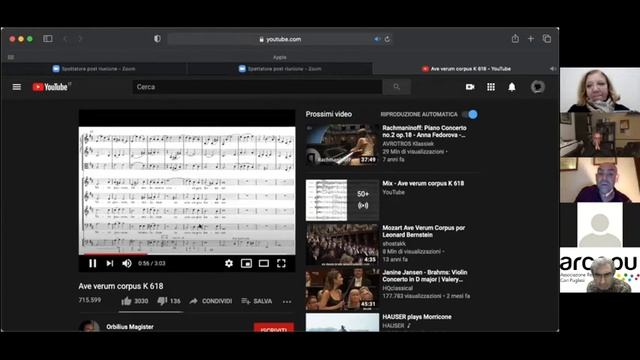Open the YouTube hamburger guide menu
Viewport: 640px width, 360px height.
pyautogui.click(x=17, y=87)
